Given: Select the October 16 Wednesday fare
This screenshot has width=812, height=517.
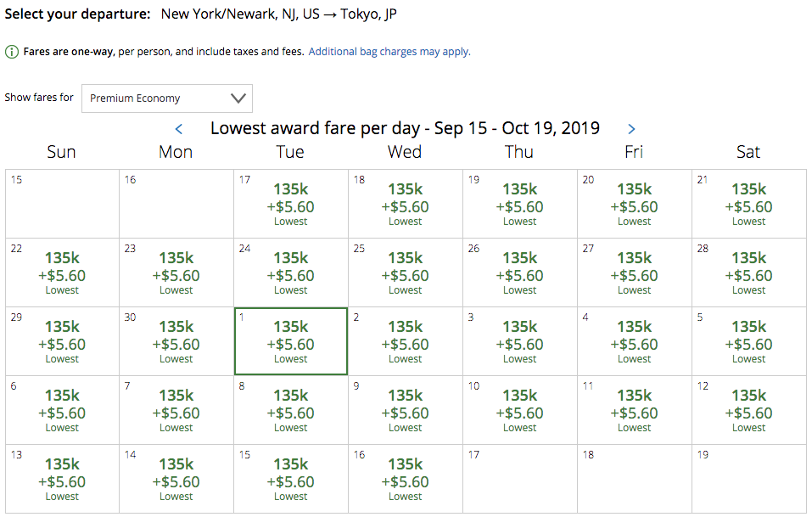Looking at the screenshot, I should click(406, 479).
